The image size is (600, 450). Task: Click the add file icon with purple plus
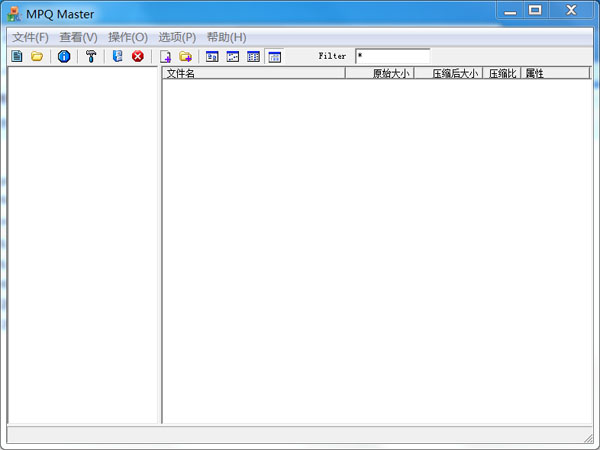coord(165,57)
